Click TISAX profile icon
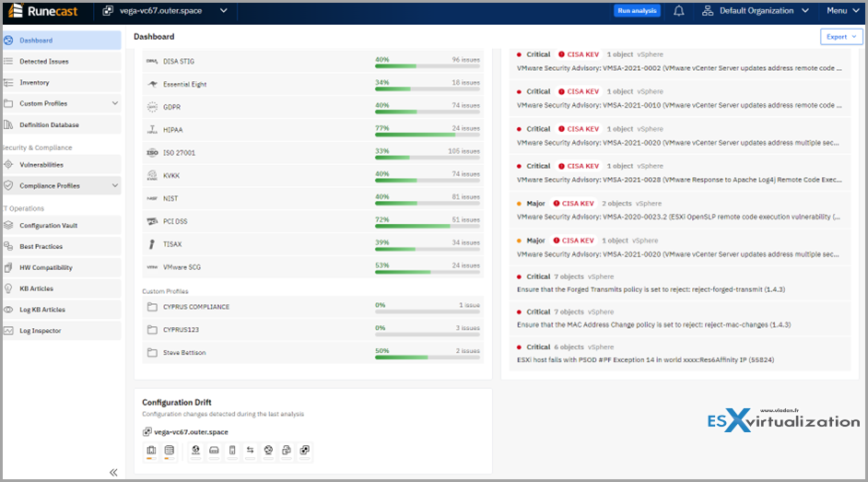The height and width of the screenshot is (482, 868). (152, 244)
